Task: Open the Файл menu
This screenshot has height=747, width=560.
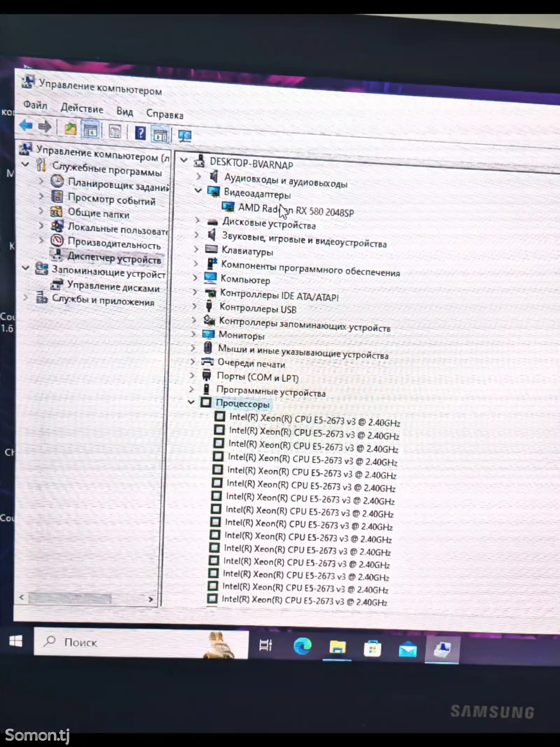Action: pos(35,105)
